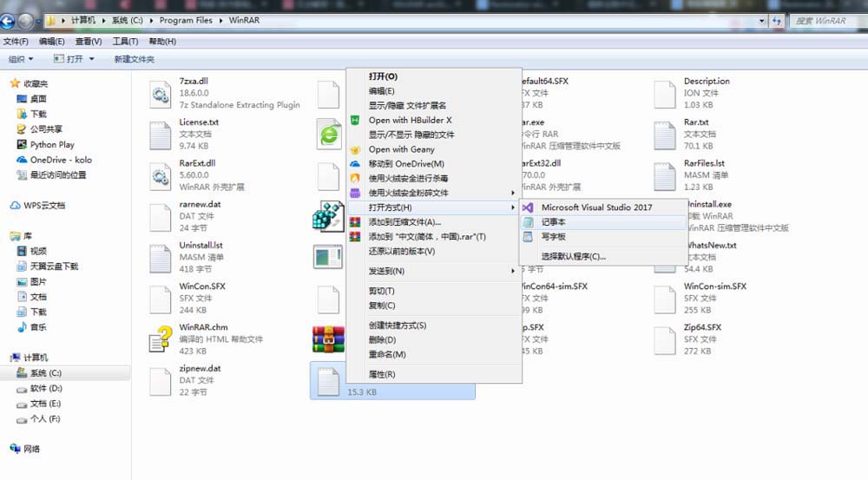The image size is (868, 480).
Task: Open the 文件(F) menu
Action: pos(16,42)
